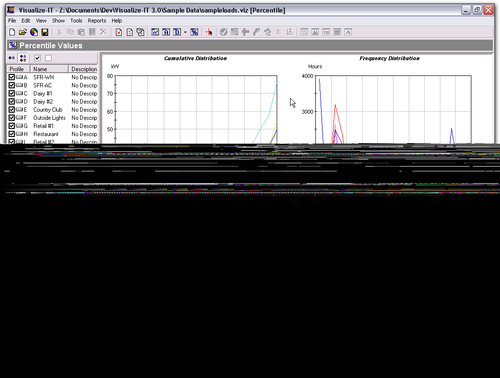The width and height of the screenshot is (500, 378).
Task: Click the New file toolbar icon
Action: coord(12,32)
